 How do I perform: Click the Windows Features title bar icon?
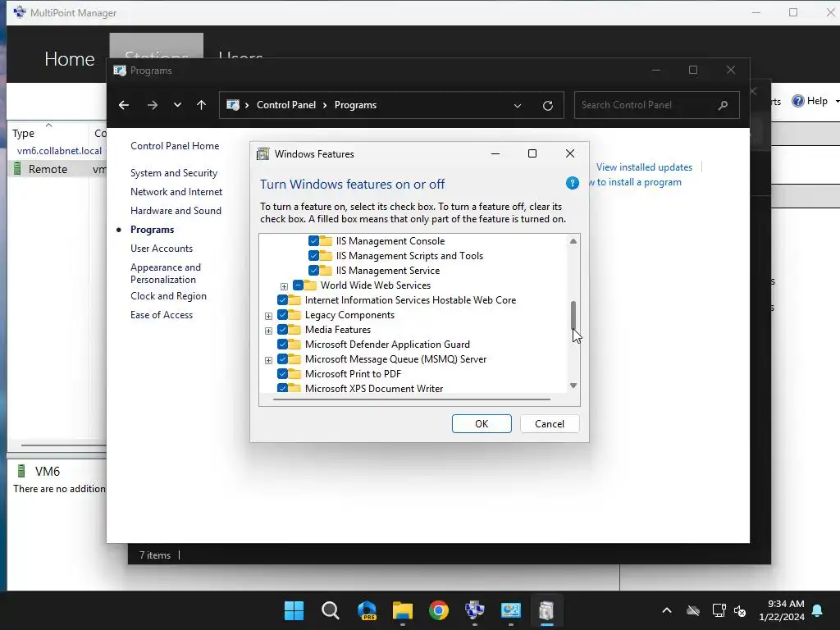[263, 154]
